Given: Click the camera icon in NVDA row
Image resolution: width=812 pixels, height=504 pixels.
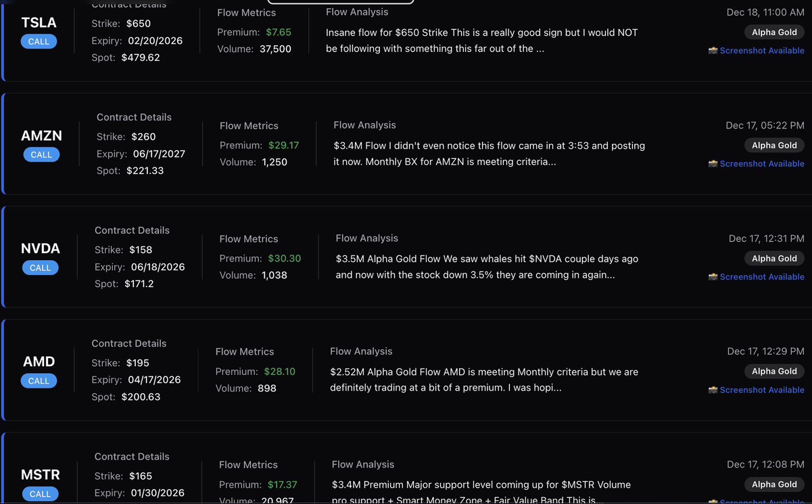Looking at the screenshot, I should coord(713,276).
